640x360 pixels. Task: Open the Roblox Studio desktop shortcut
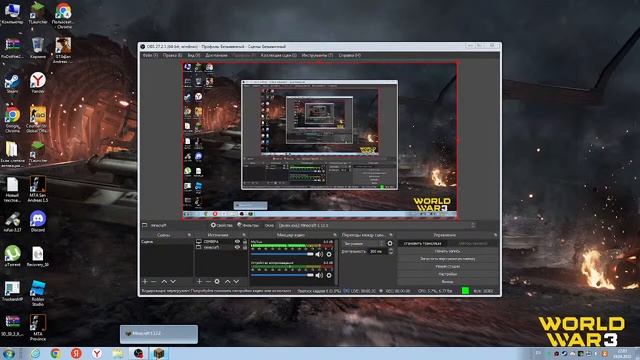[x=38, y=293]
